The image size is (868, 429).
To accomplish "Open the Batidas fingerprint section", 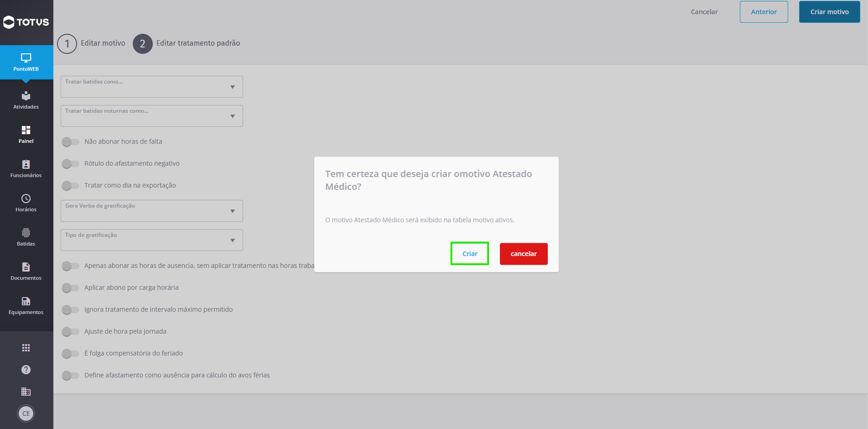I will [x=26, y=237].
